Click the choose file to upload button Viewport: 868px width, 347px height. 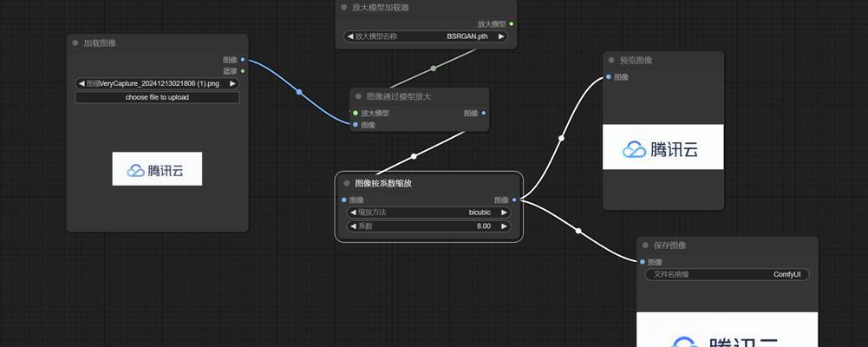(x=157, y=97)
